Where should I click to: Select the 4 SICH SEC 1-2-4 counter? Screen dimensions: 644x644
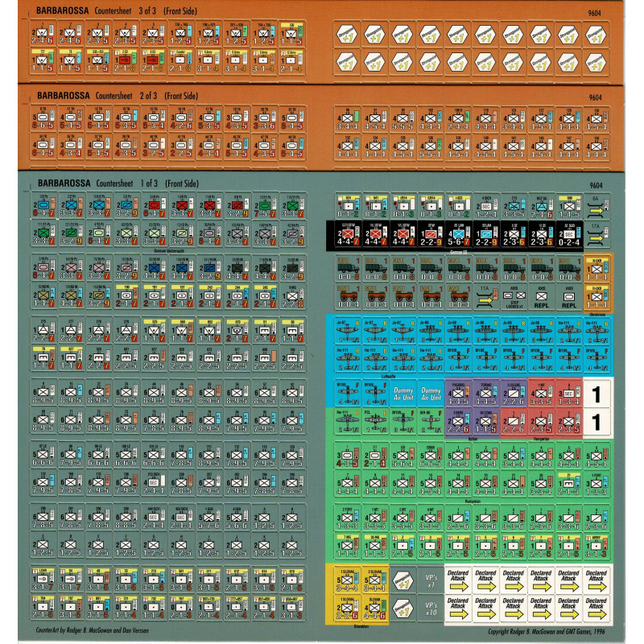pyautogui.click(x=486, y=206)
